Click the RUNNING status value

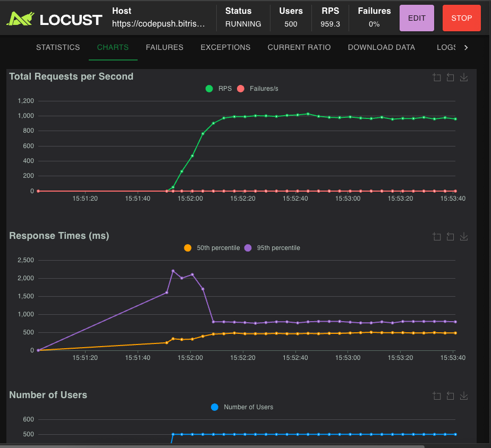(x=243, y=24)
